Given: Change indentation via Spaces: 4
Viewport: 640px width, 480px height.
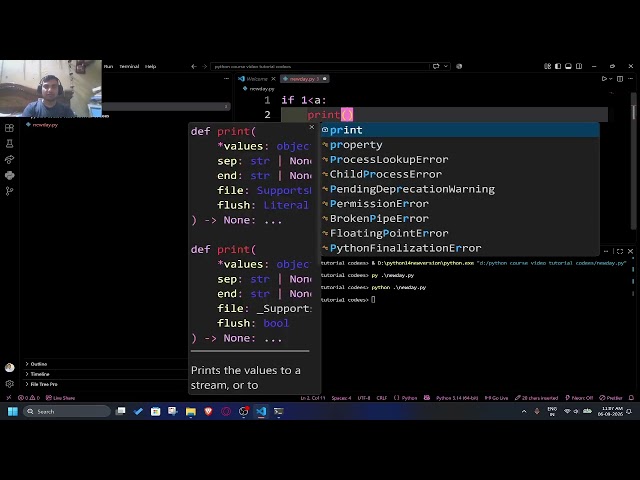Looking at the screenshot, I should click(x=341, y=398).
